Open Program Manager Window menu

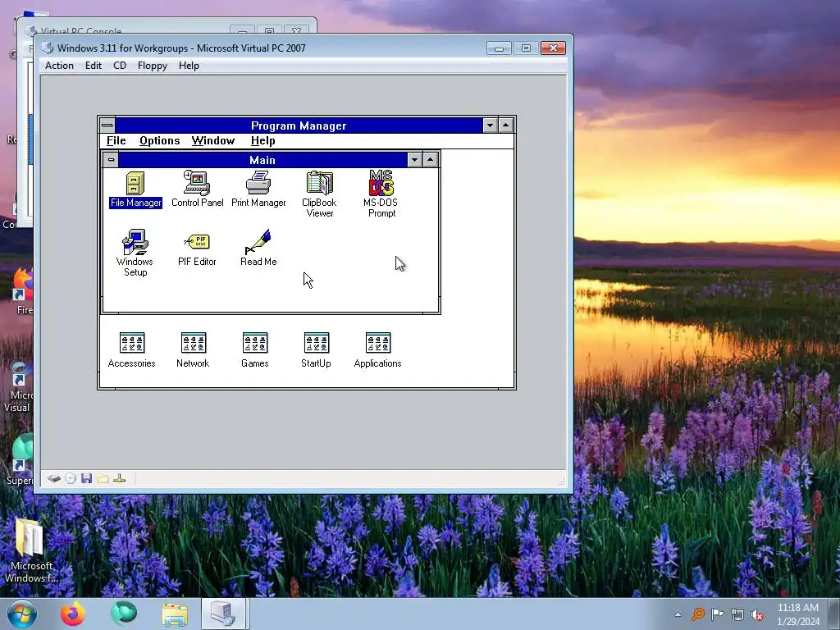coord(213,141)
